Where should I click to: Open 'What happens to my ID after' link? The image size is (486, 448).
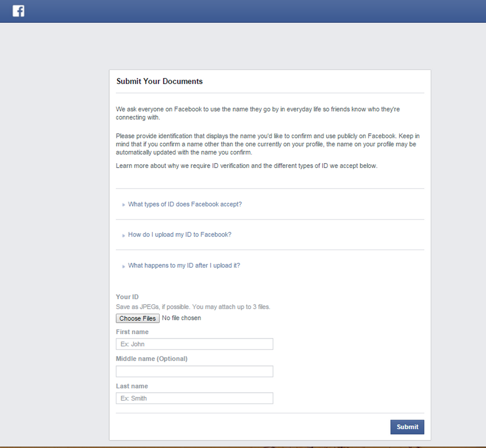coord(184,265)
